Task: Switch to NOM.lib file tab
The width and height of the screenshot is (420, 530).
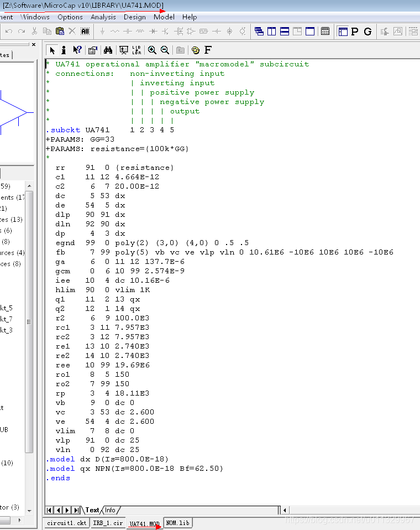Action: point(177,523)
